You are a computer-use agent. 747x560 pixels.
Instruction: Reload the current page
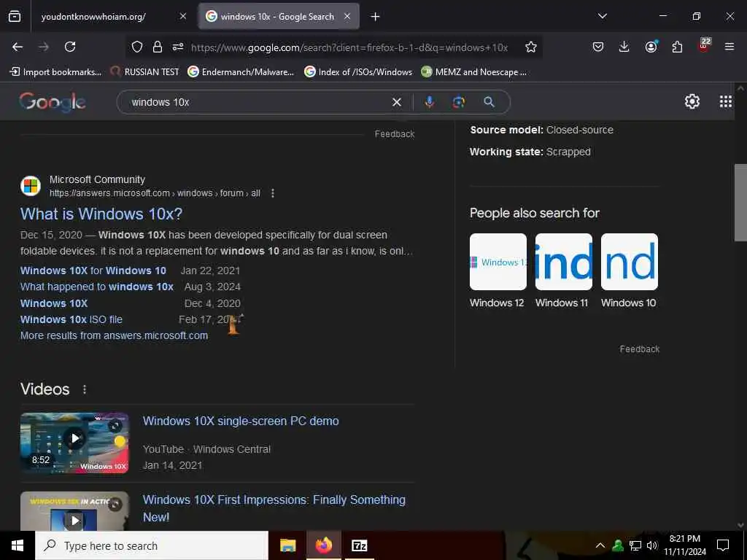(70, 47)
